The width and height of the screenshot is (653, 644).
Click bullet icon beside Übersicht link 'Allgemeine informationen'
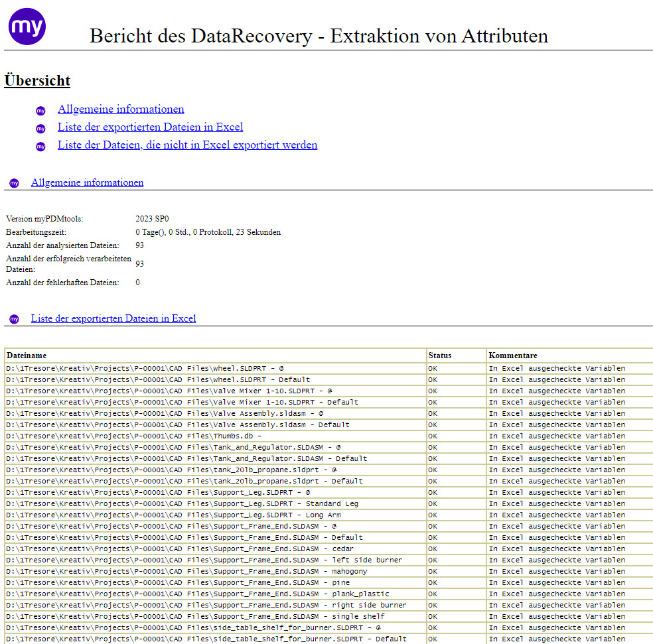click(x=40, y=111)
